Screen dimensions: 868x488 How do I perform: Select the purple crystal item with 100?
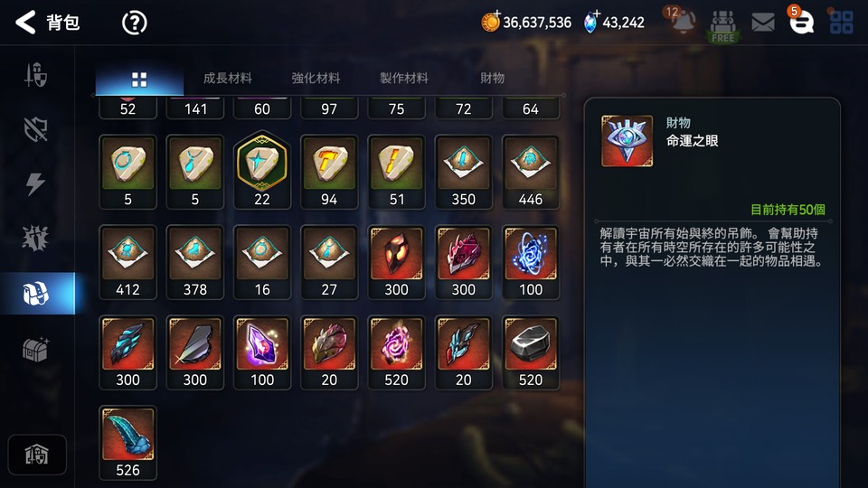coord(262,352)
